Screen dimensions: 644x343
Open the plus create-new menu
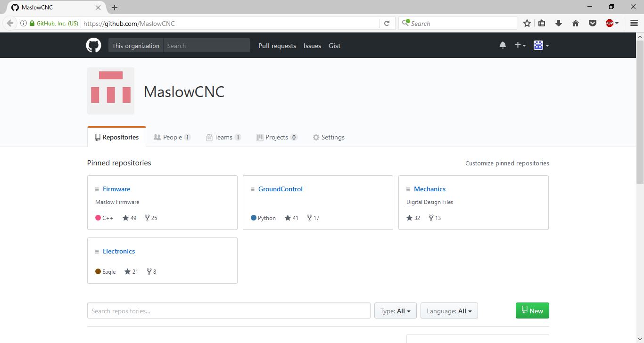[520, 45]
